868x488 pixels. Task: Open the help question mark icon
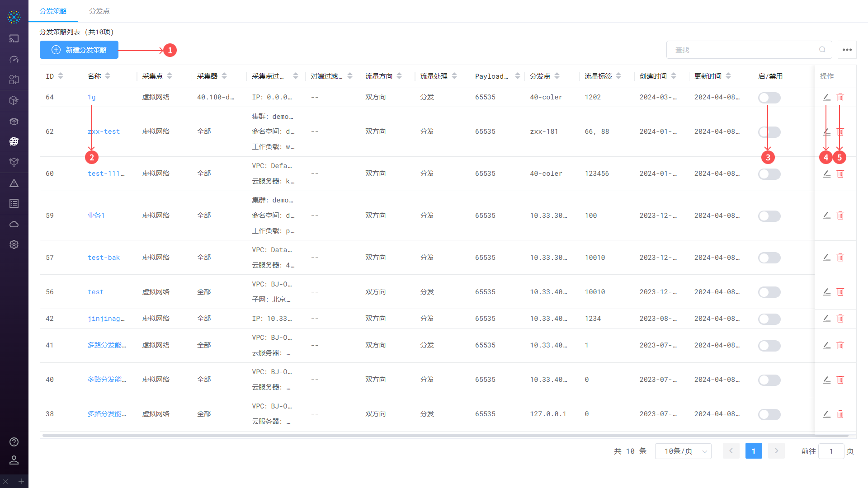click(14, 442)
